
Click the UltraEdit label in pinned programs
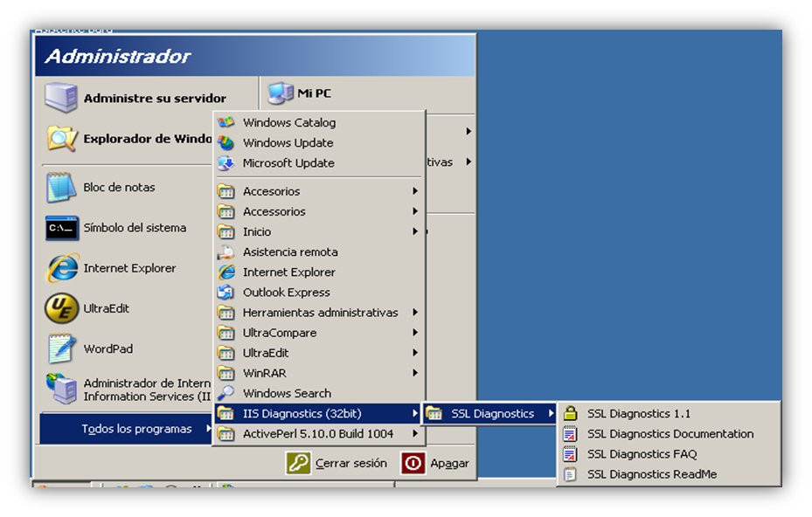tap(106, 308)
